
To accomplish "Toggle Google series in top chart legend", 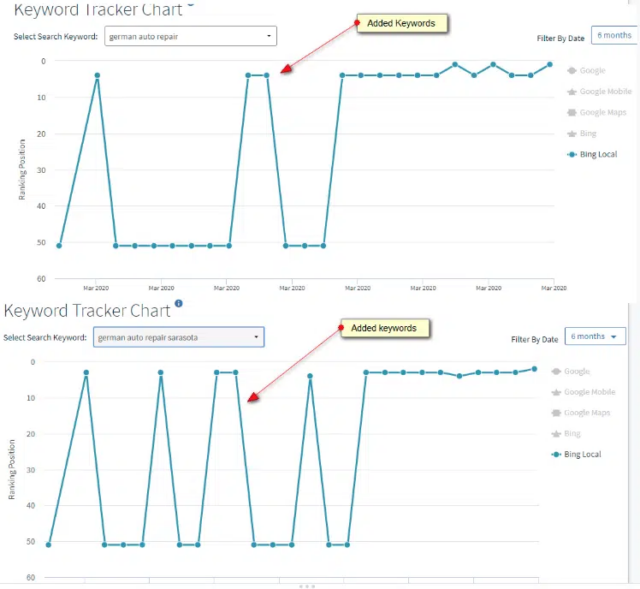I will [x=587, y=70].
